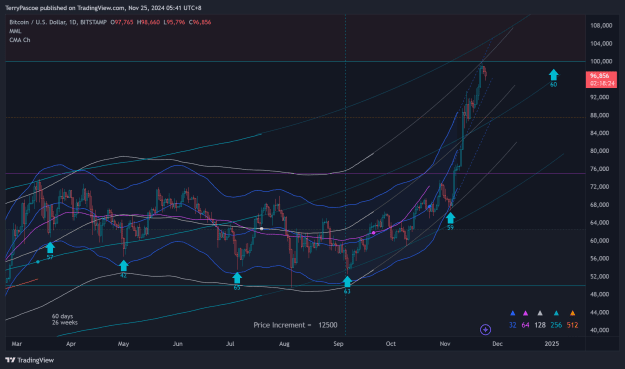Viewport: 625px width, 369px height.
Task: Click the magenta dot on the purple average line
Action: [x=373, y=233]
